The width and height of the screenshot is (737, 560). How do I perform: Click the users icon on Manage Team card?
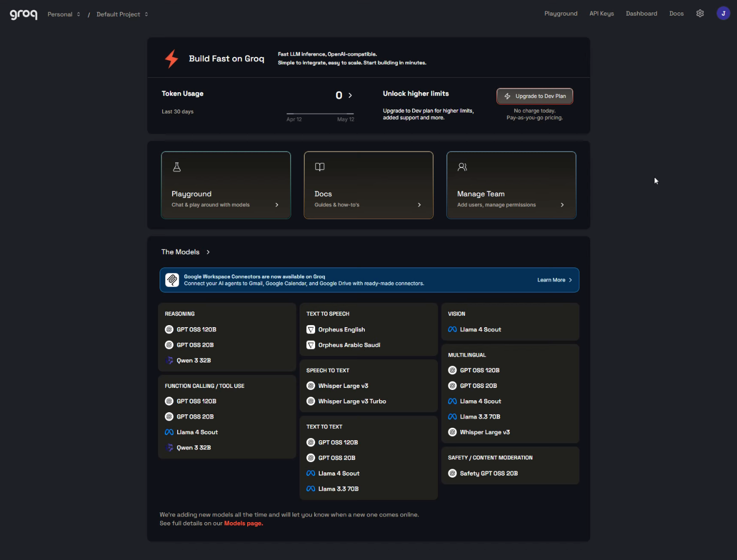point(462,167)
